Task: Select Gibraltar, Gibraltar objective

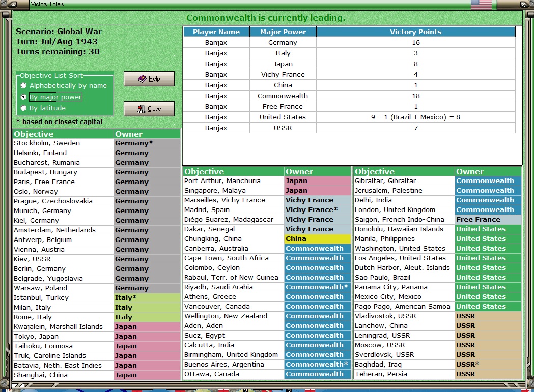Action: [404, 181]
